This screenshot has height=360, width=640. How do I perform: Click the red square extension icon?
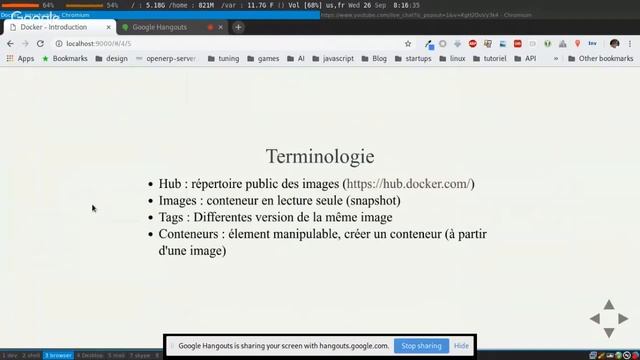coord(518,44)
